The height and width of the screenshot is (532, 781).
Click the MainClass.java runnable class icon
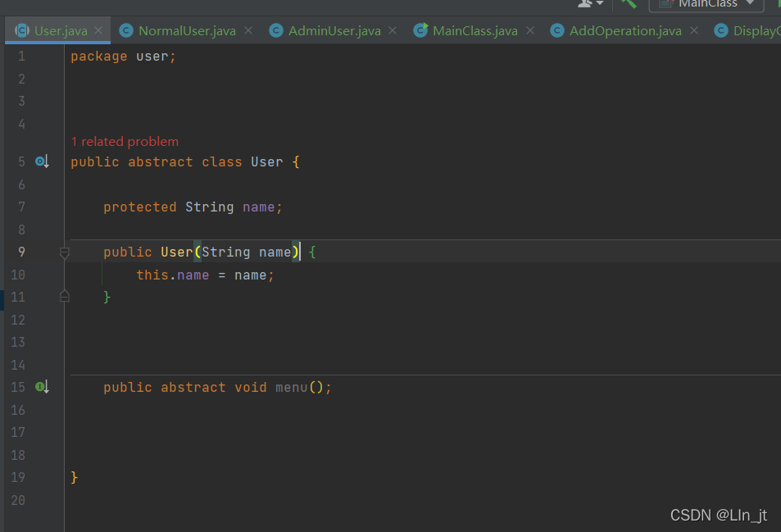coord(420,30)
